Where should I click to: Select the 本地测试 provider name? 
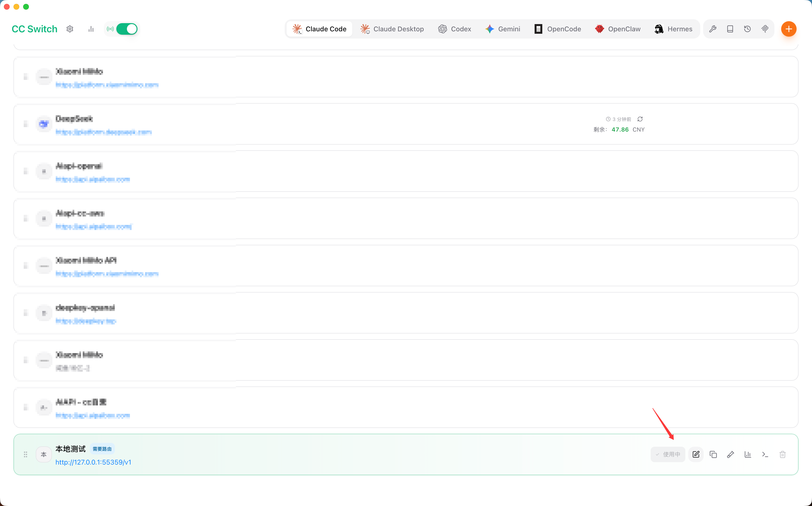pyautogui.click(x=71, y=449)
